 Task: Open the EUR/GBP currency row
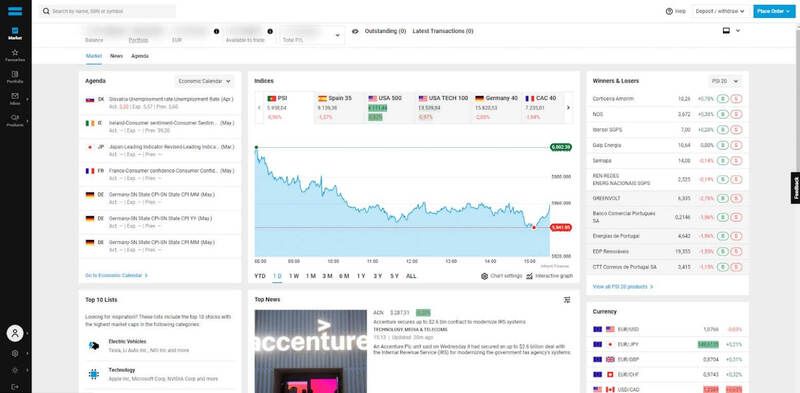click(668, 359)
